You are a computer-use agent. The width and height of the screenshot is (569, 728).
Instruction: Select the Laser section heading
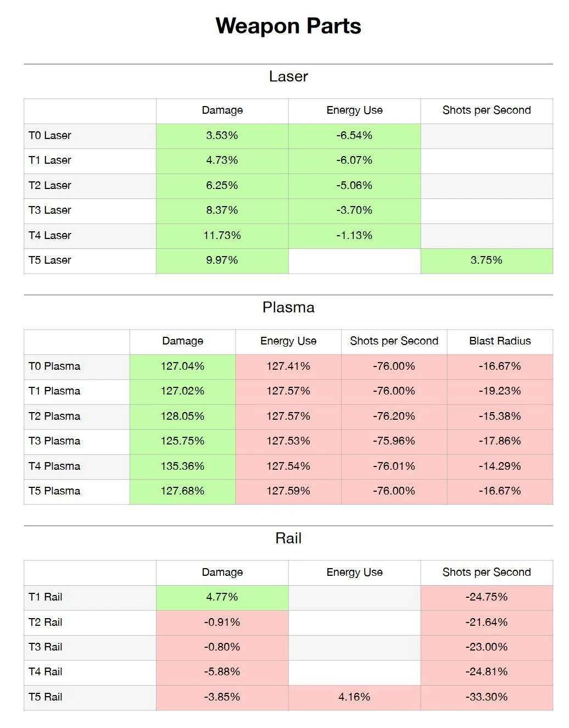[x=288, y=76]
